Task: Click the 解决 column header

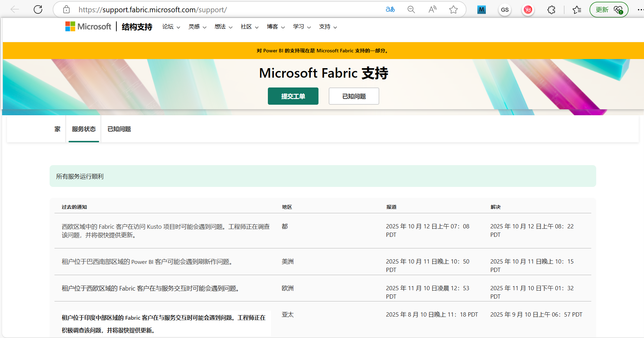Action: coord(496,207)
